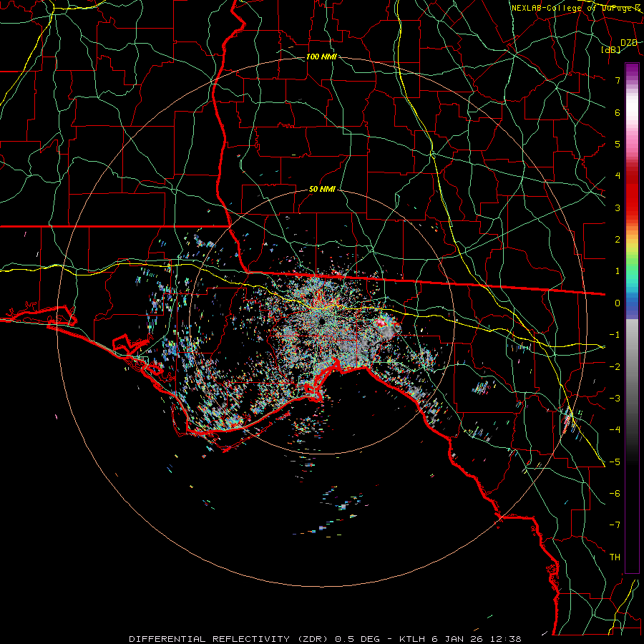Image resolution: width=644 pixels, height=644 pixels.
Task: Click "DIFFERENTIAL REFLECTIVITY (ZDR)" in the caption
Action: (229, 639)
